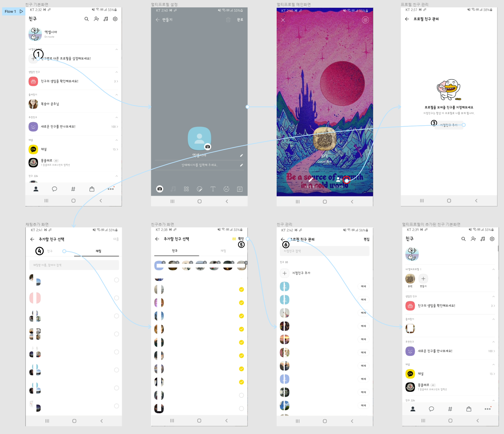Viewport: 504px width, 434px height.
Task: Open shopping bag tab in 친구 기본화면 bottom bar
Action: click(x=92, y=189)
